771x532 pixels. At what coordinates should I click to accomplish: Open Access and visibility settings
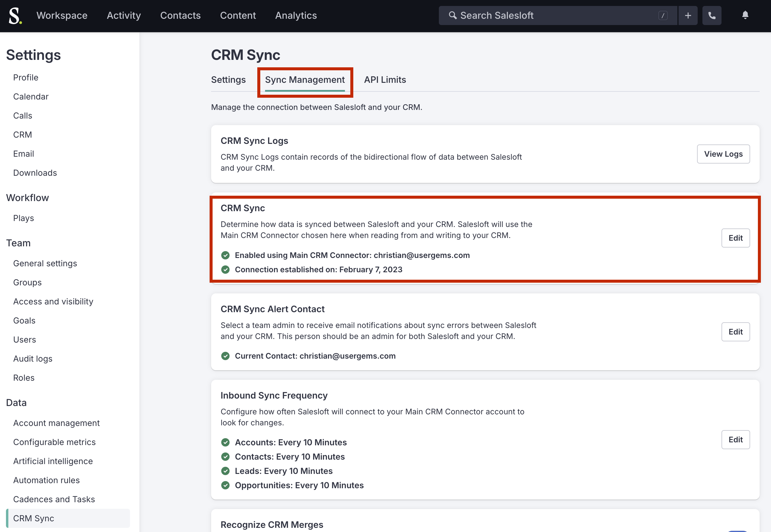pos(53,301)
